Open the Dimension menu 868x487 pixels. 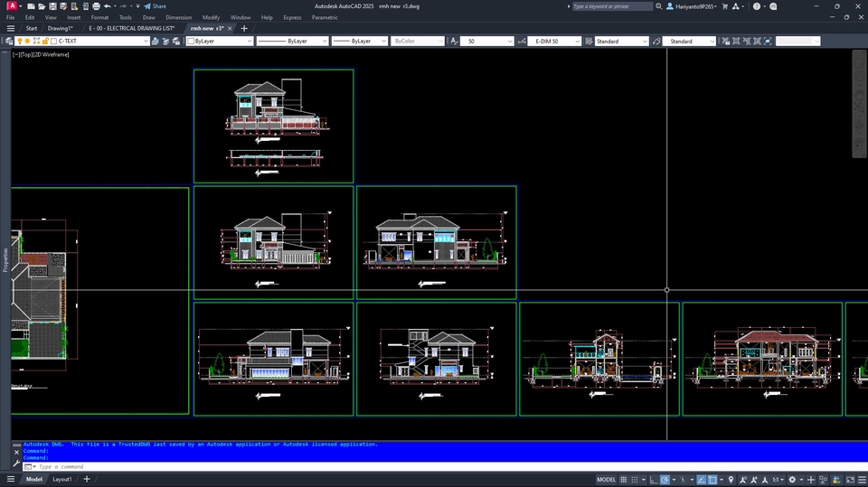[x=178, y=17]
